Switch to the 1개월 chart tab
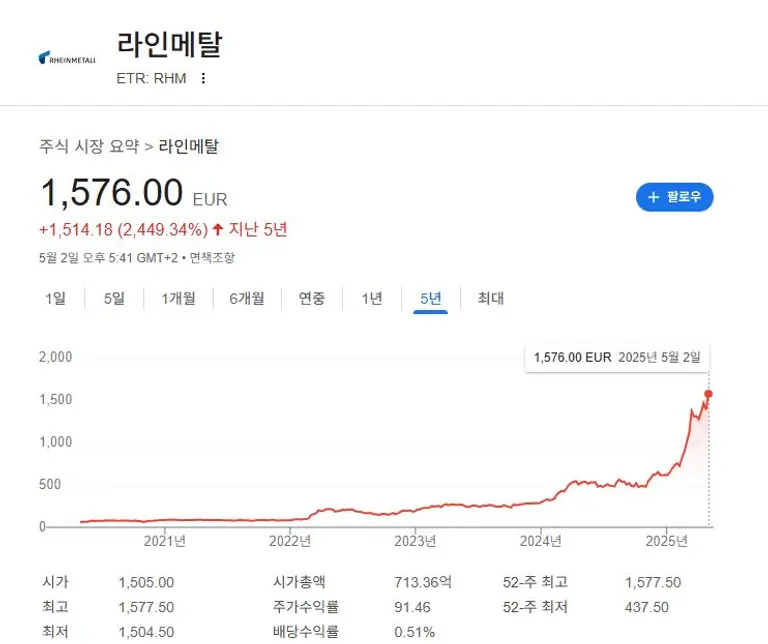Viewport: 768px width, 644px height. coord(178,298)
